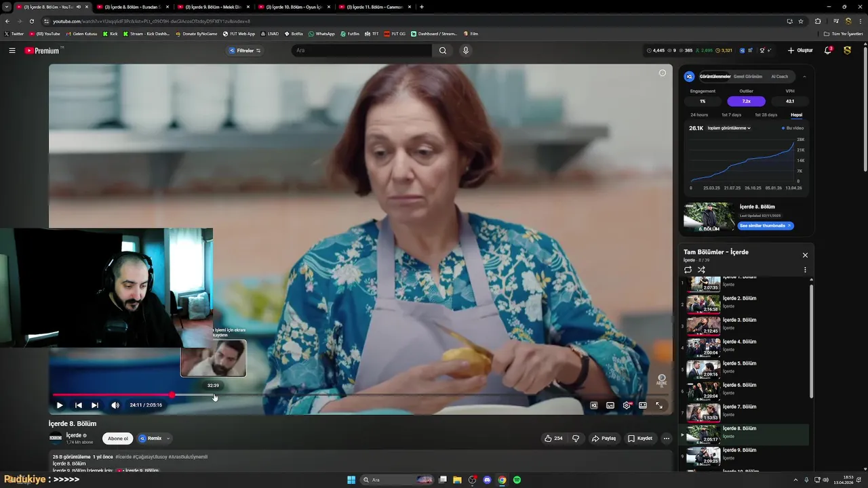Viewport: 868px width, 488px height.
Task: Skip to previous video in playlist
Action: (78, 405)
